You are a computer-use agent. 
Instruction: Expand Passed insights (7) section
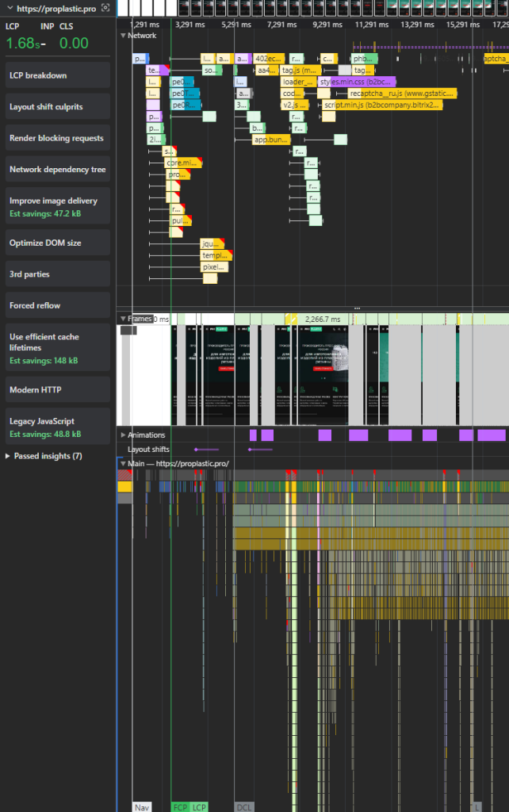(9, 457)
